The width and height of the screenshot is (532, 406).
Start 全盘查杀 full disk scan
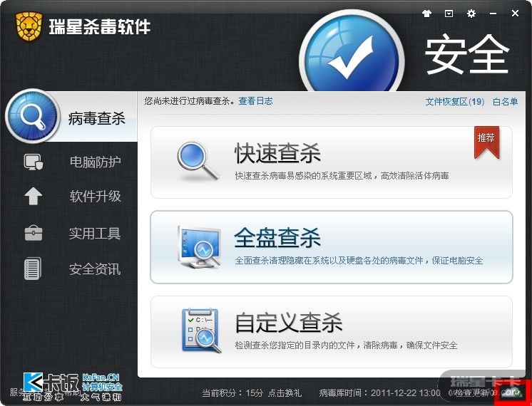click(x=332, y=247)
